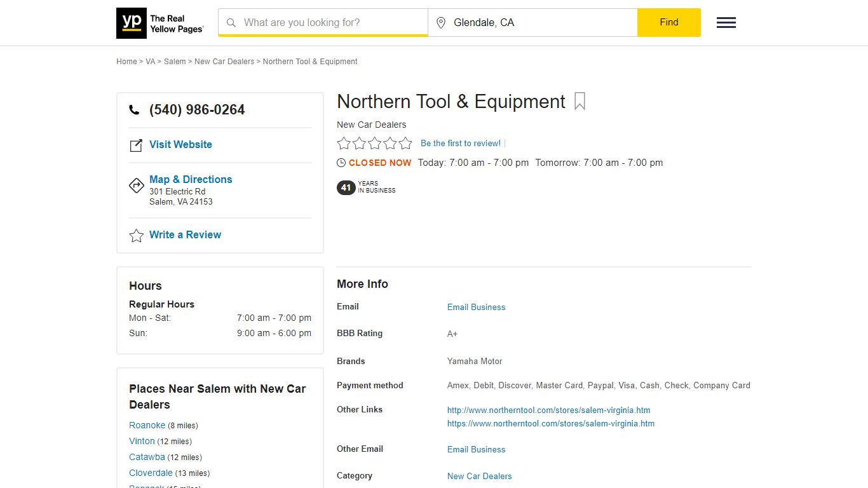Open the hamburger menu
The width and height of the screenshot is (868, 488).
(726, 23)
